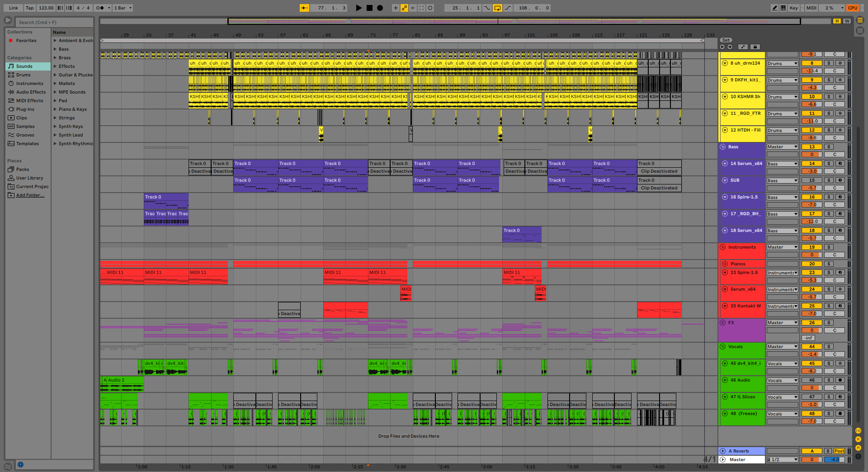This screenshot has height=472, width=868.
Task: Toggle the Automation Arm button
Action: click(x=404, y=8)
